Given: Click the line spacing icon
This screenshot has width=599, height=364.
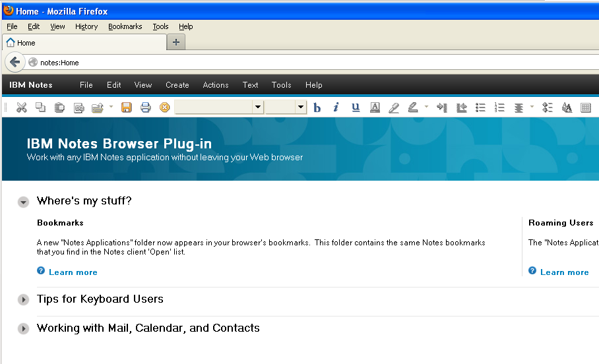Looking at the screenshot, I should click(x=548, y=107).
